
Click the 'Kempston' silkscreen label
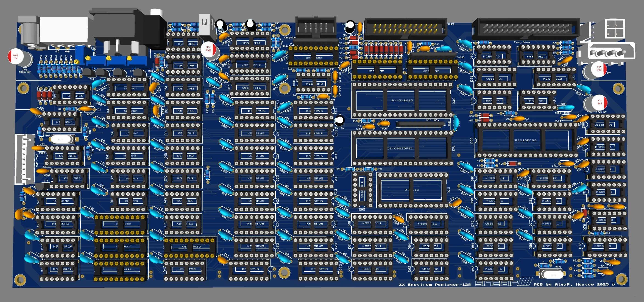point(290,37)
